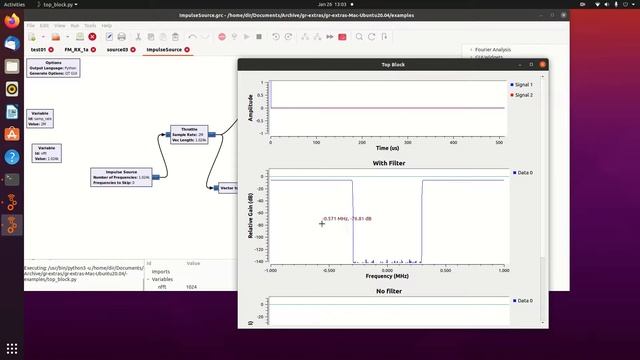Click the Open flowgraph folder icon
The image size is (640, 360).
tap(56, 37)
